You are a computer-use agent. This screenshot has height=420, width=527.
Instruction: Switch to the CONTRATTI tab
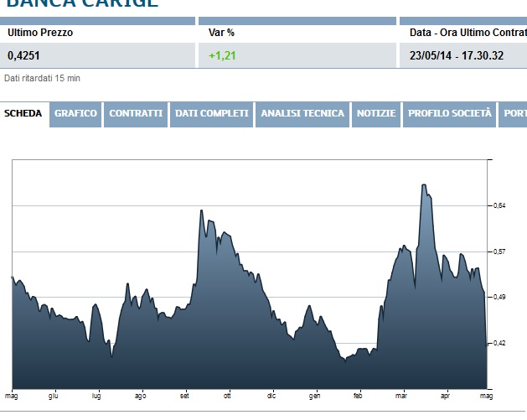(136, 114)
